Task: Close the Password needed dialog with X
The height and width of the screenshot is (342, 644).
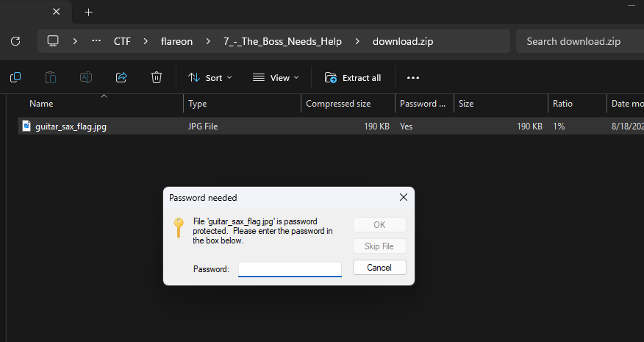Action: (403, 197)
